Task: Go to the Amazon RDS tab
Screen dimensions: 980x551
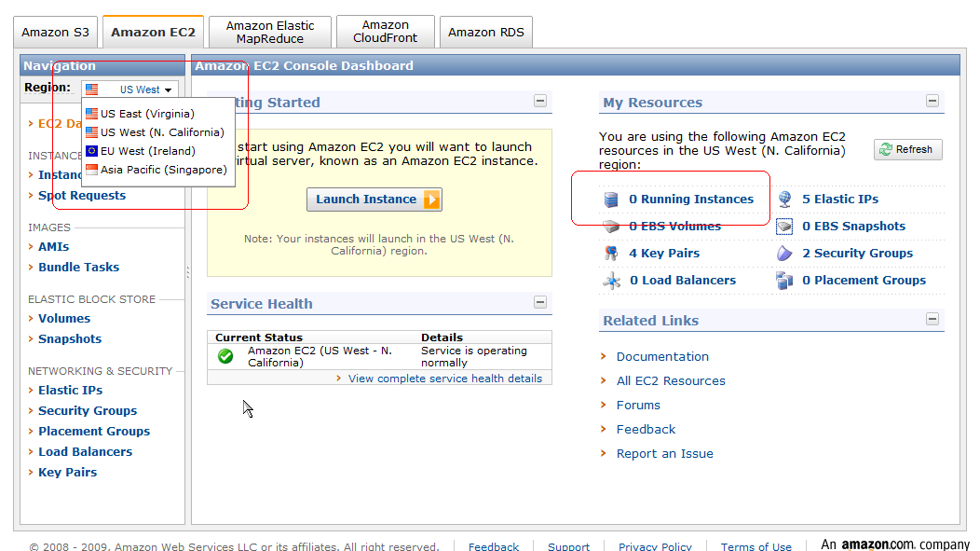Action: [x=485, y=32]
